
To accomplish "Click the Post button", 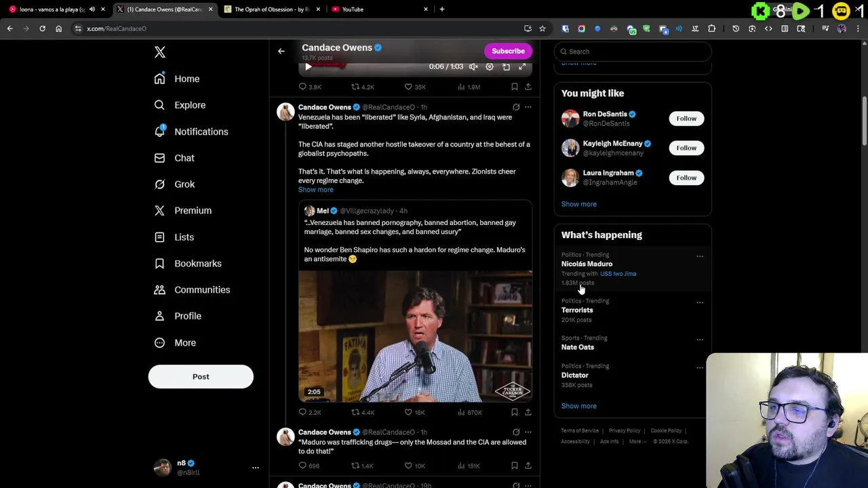I will click(x=201, y=377).
